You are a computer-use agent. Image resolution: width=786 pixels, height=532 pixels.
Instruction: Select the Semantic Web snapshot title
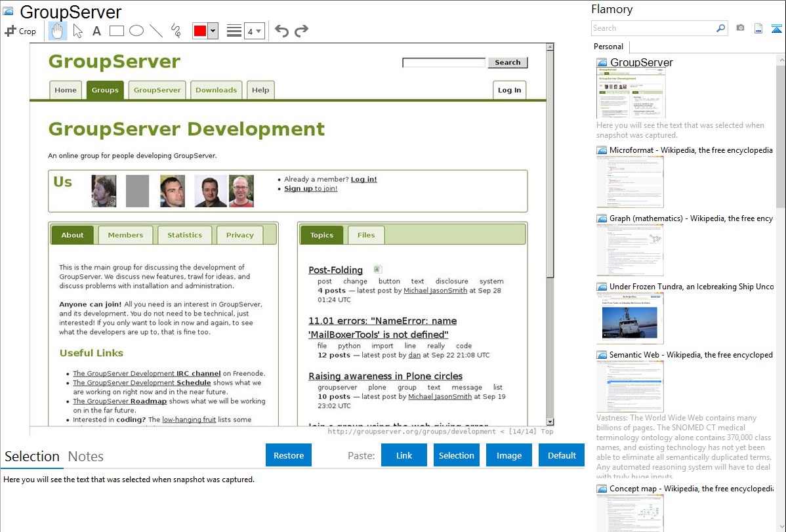tap(691, 354)
